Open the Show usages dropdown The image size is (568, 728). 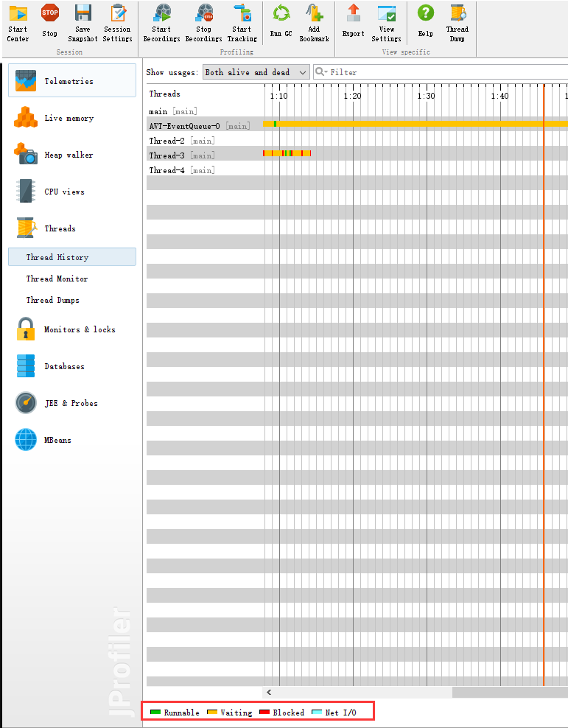click(255, 73)
